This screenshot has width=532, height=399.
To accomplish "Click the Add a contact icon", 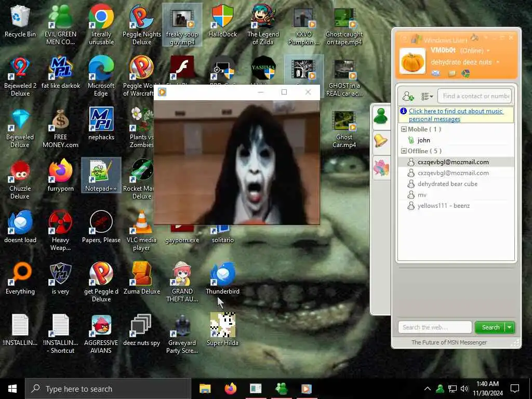I will pyautogui.click(x=408, y=96).
